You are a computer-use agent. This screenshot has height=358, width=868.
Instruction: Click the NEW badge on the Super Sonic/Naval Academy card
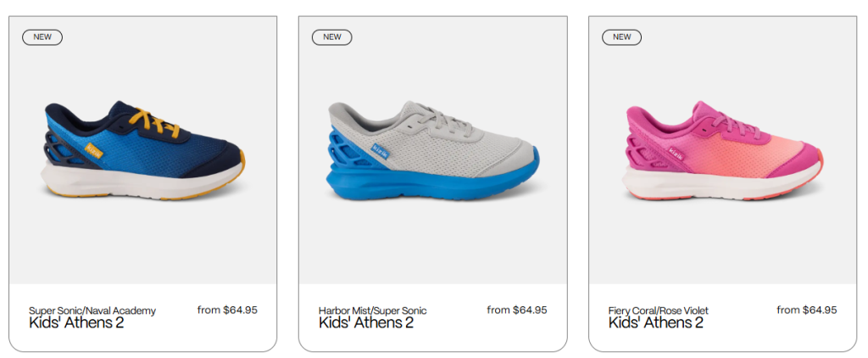click(42, 37)
